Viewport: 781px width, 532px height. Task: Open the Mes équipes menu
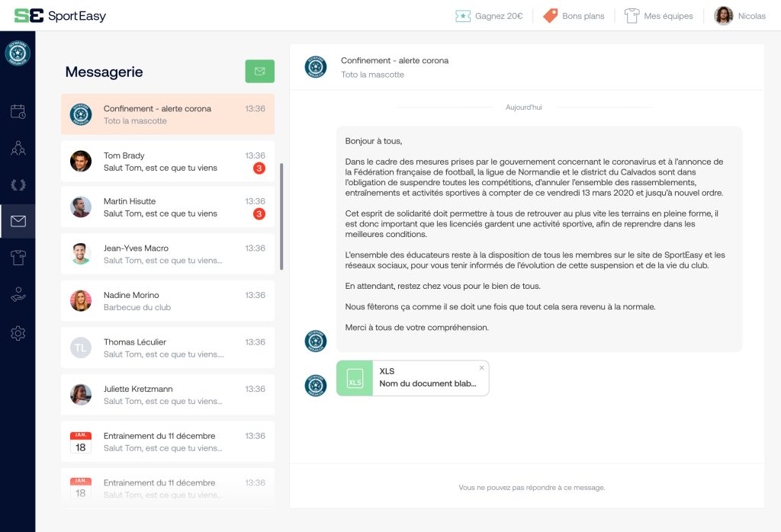(659, 16)
